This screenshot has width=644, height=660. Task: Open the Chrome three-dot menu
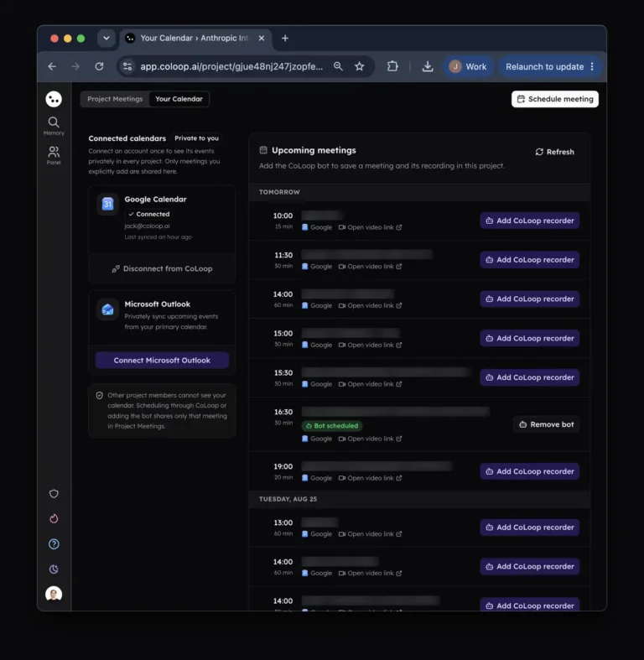click(592, 66)
